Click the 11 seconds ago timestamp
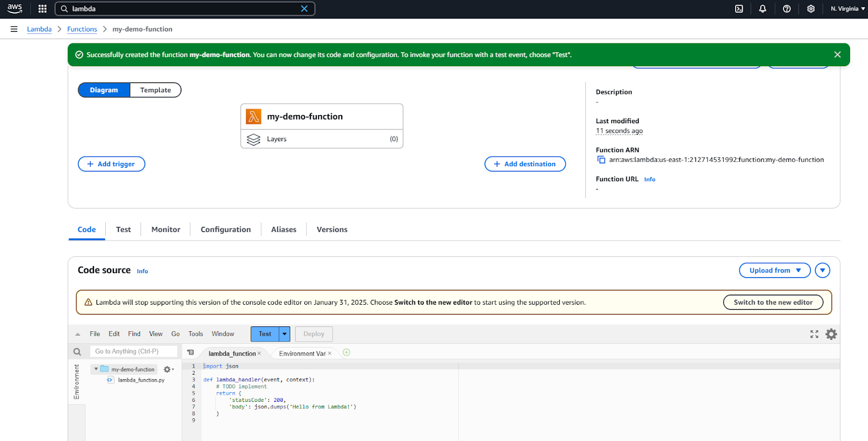Viewport: 868px width, 441px height. click(x=619, y=131)
